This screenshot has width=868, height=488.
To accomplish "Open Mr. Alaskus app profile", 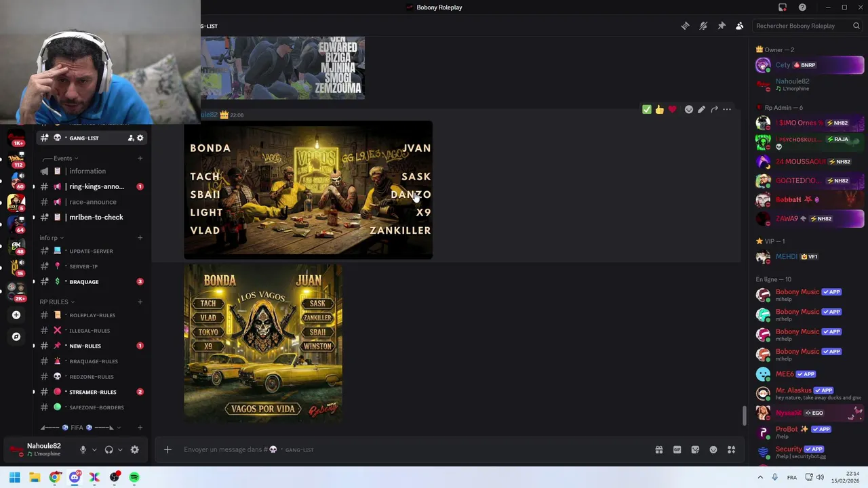I will 810,393.
